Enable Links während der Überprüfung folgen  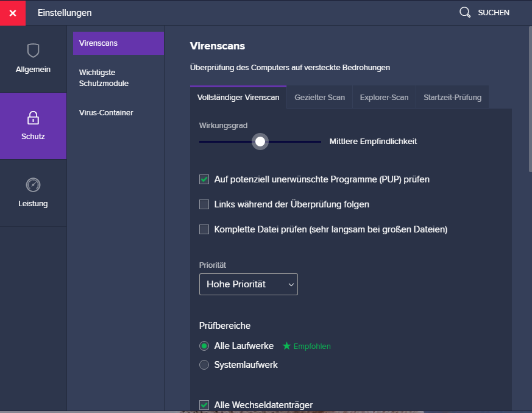pos(204,204)
